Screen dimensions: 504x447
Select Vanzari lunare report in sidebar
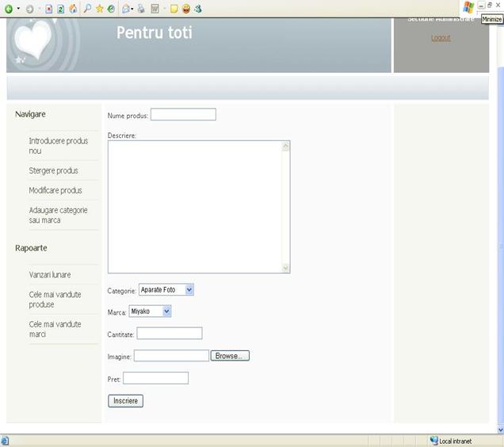tap(50, 274)
